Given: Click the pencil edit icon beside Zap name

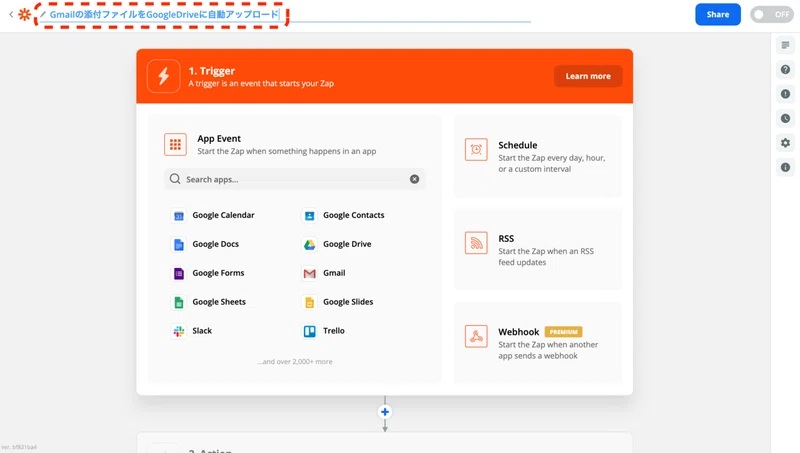Looking at the screenshot, I should coord(43,14).
